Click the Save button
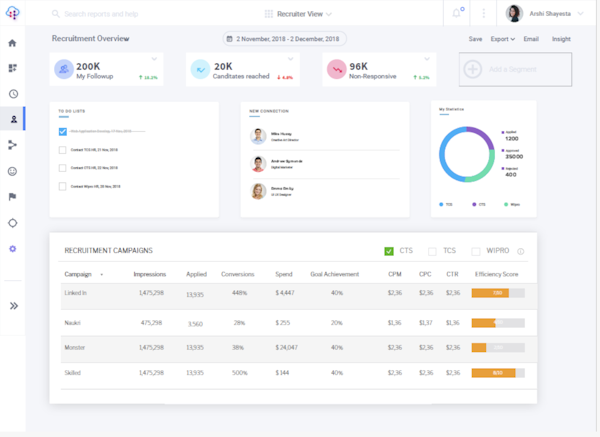Screen dimensions: 600x437 475,39
